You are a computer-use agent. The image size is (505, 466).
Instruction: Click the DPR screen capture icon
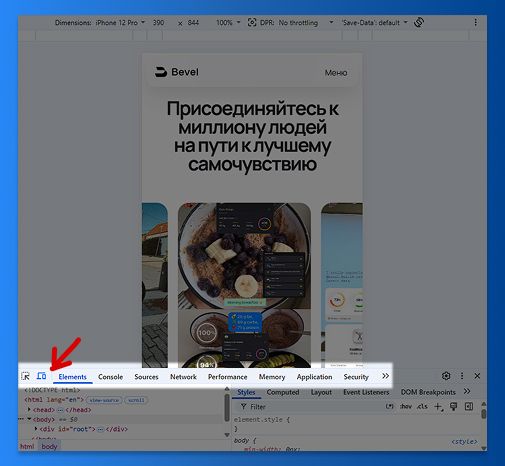coord(252,23)
